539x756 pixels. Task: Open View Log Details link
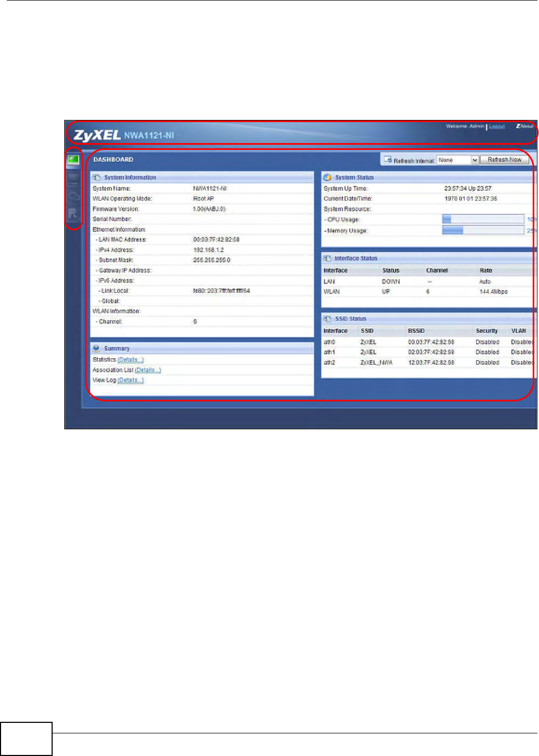[x=131, y=380]
